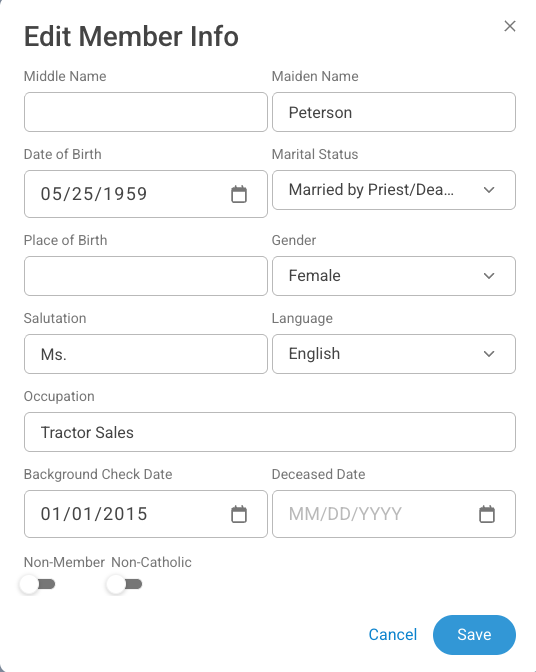Focus the Place of Birth field
The height and width of the screenshot is (672, 536).
(146, 276)
